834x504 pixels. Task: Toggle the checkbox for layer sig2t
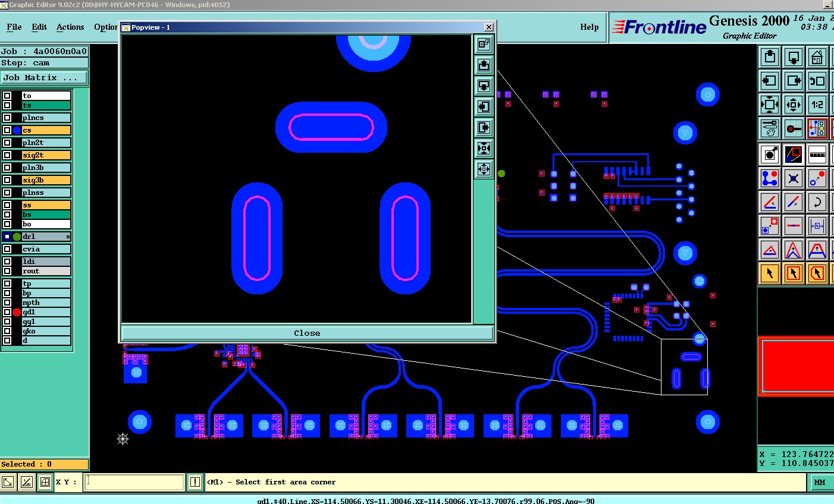point(7,155)
